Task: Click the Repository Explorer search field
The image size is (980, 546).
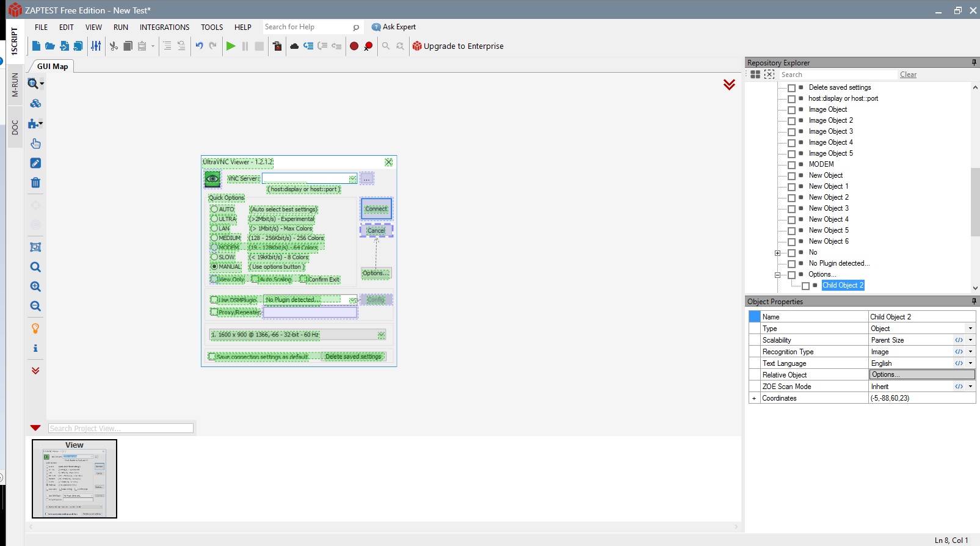Action: pos(838,75)
